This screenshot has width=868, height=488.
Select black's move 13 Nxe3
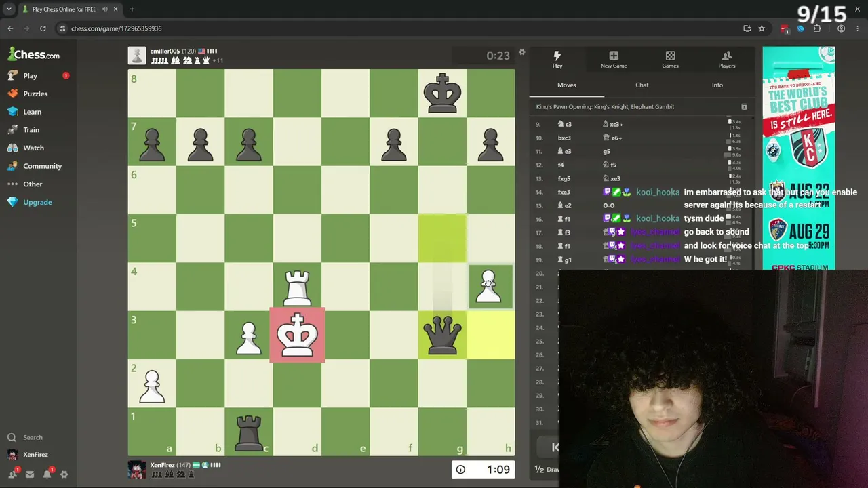(x=612, y=178)
